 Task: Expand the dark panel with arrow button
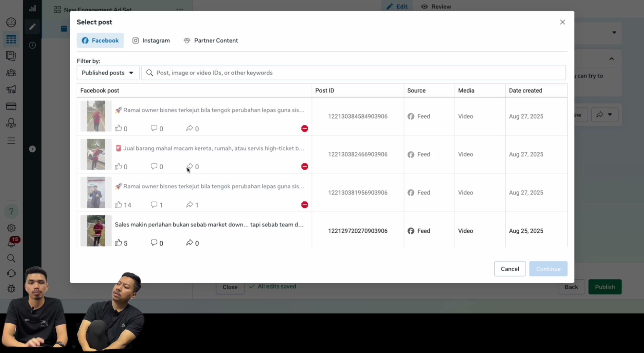32,149
